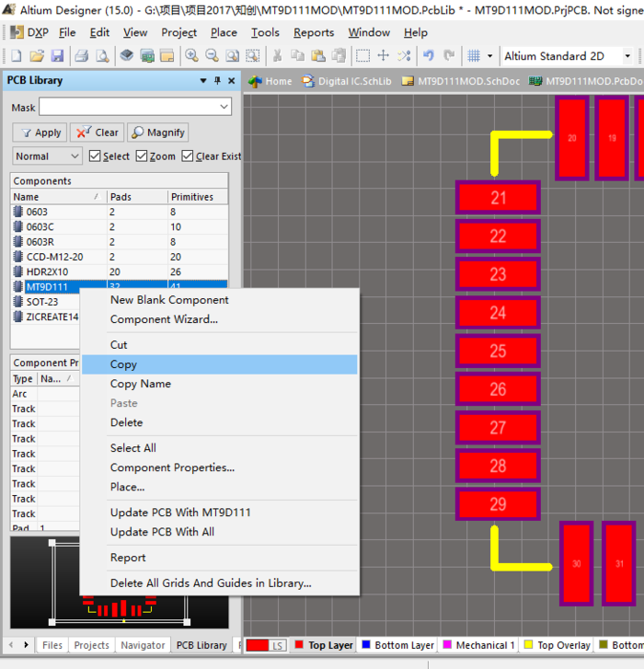Click the Print icon in toolbar
This screenshot has height=669, width=644.
82,56
